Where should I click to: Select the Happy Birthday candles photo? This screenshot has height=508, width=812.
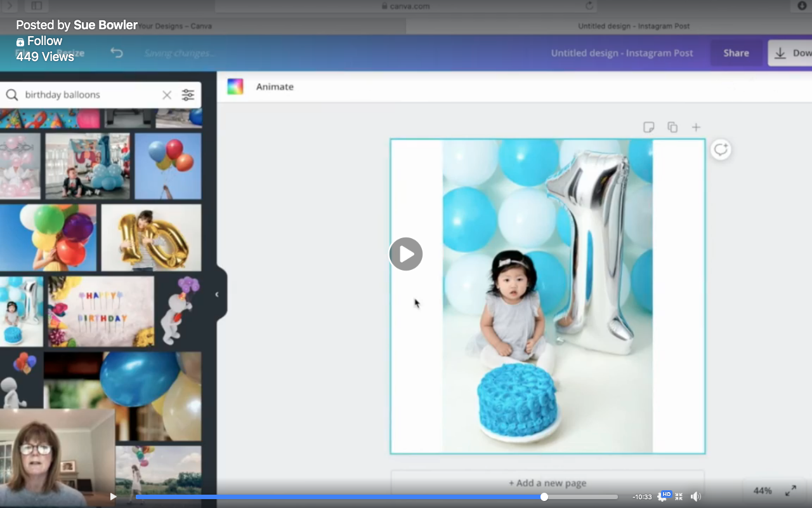tap(101, 311)
